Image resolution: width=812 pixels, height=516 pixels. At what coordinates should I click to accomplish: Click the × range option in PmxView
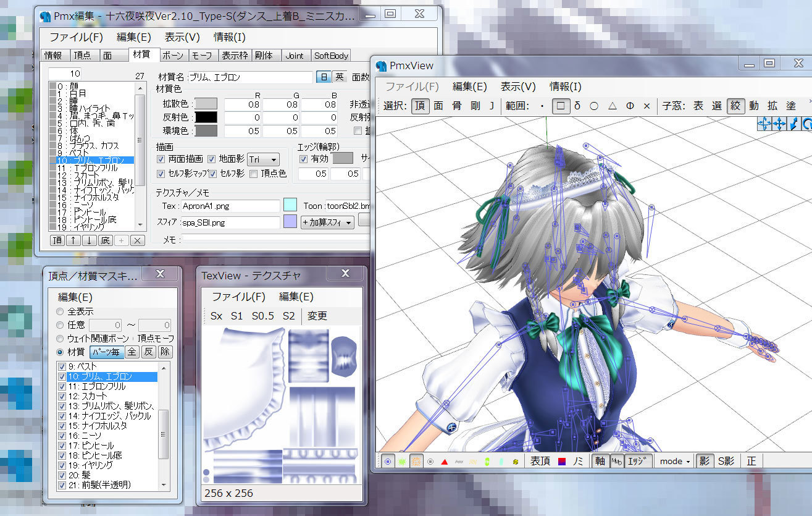click(647, 106)
